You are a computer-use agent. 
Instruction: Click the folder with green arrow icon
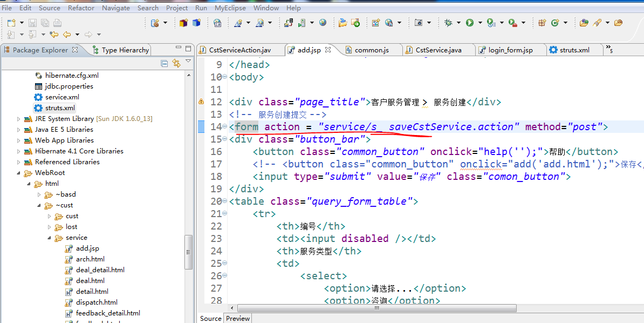pos(355,23)
